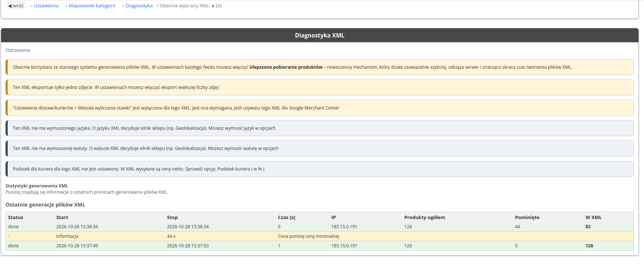
Task: Select the warning about exporting only one zdjęcie
Action: point(320,87)
